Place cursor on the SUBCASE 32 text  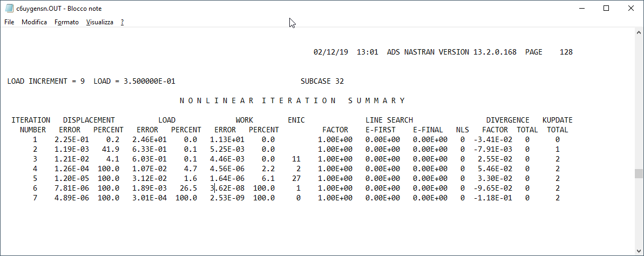[322, 82]
